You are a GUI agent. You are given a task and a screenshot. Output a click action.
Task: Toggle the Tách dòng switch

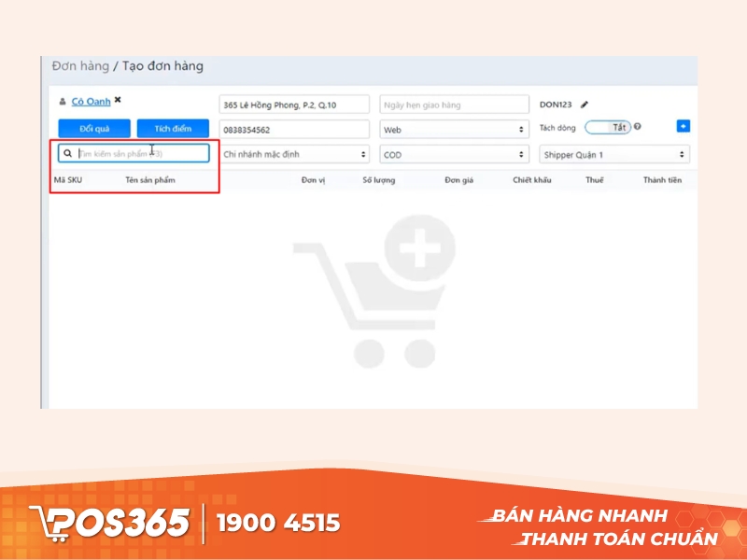pos(608,127)
